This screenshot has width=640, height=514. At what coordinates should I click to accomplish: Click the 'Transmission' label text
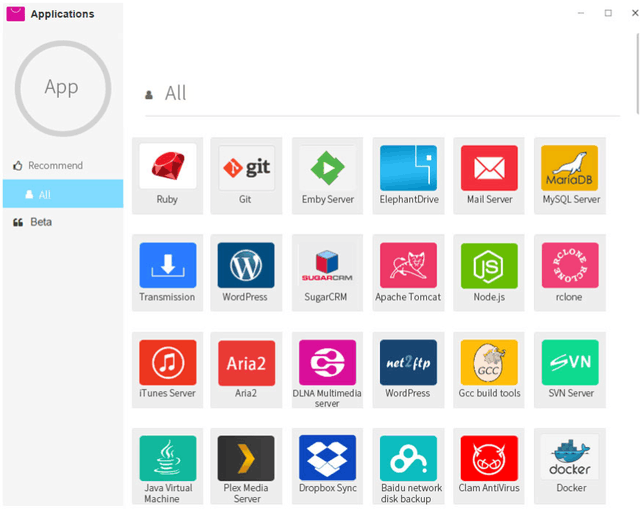click(x=167, y=297)
